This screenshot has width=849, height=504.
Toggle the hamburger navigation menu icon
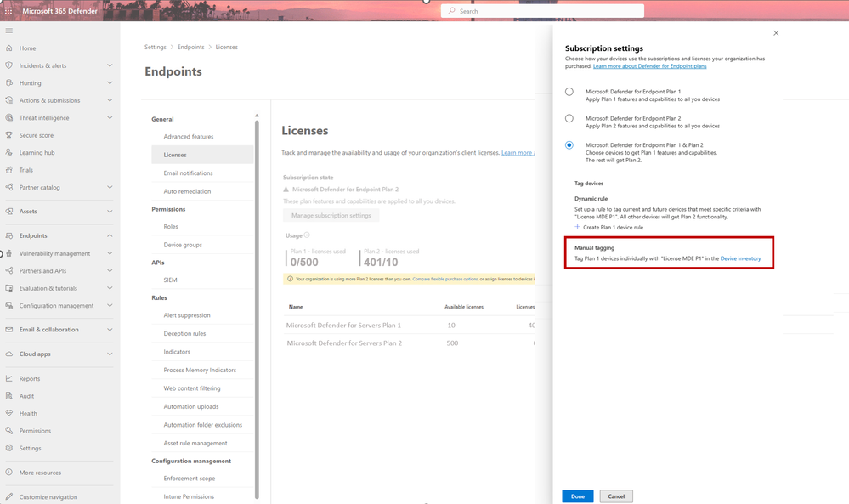(x=9, y=31)
